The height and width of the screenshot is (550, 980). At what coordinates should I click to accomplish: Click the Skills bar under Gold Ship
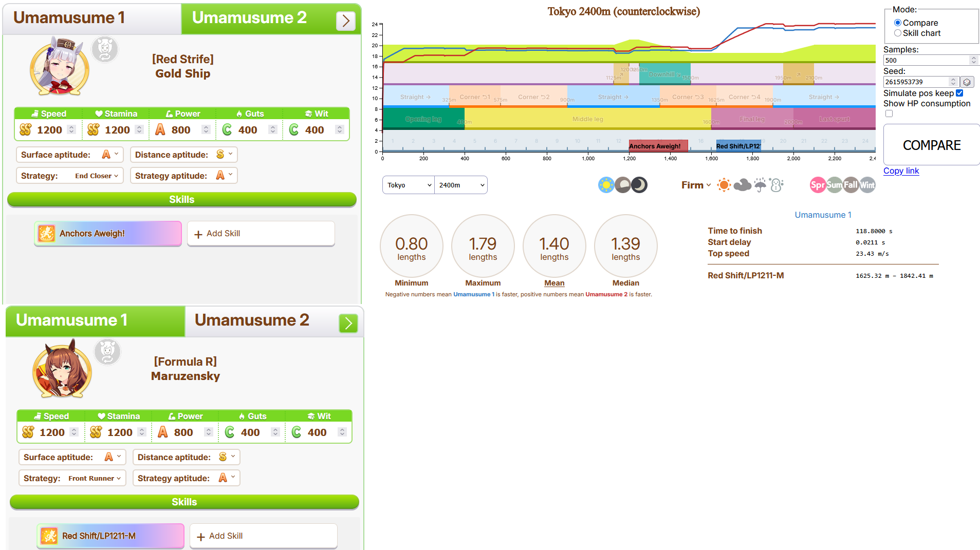coord(182,199)
